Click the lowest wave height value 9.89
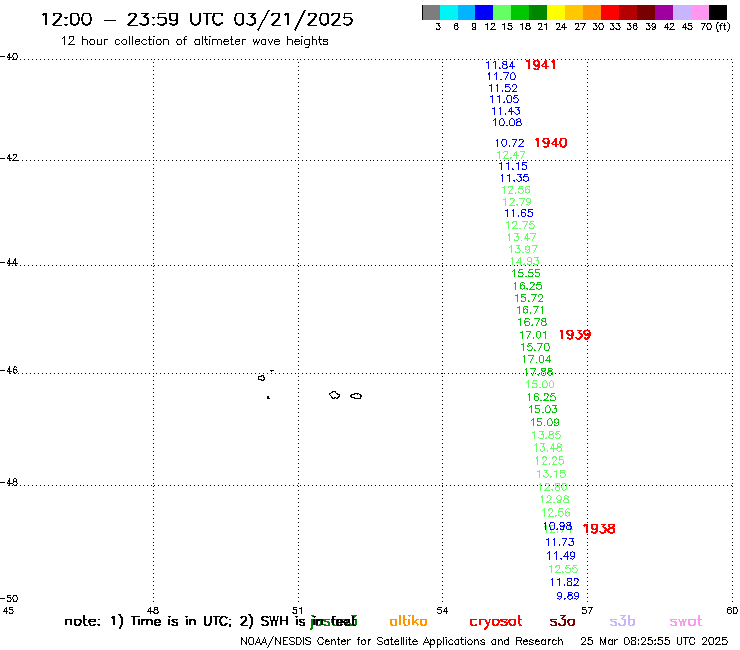 pos(568,596)
